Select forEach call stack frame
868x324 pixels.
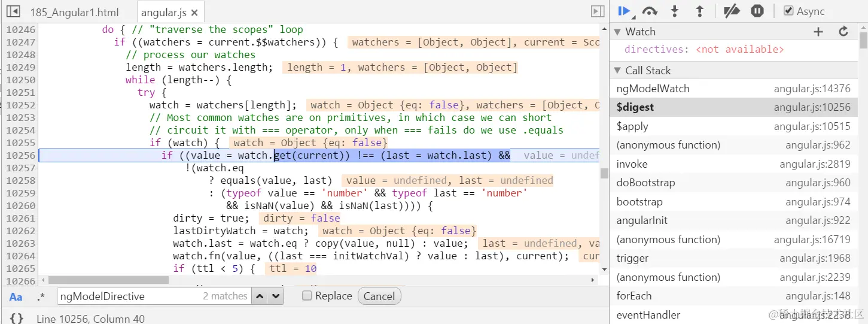tap(734, 296)
